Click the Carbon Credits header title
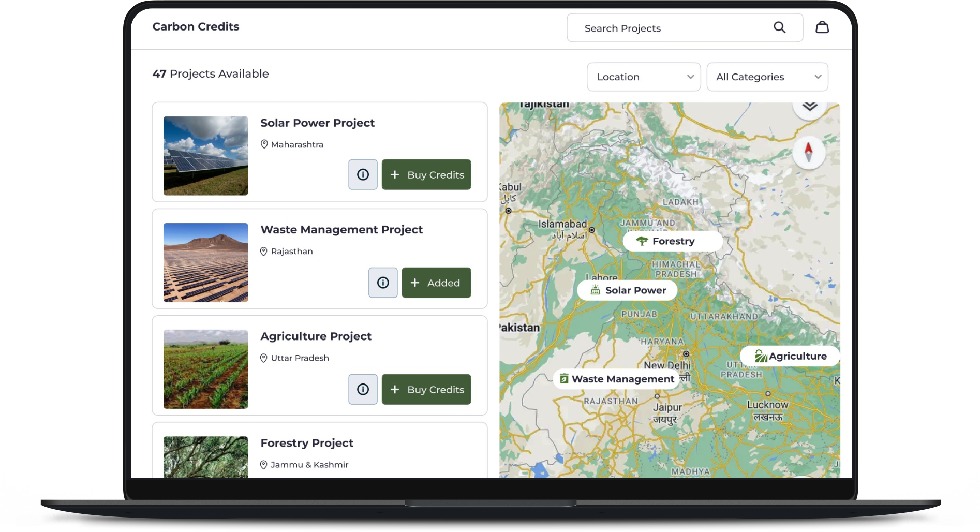 coord(196,26)
